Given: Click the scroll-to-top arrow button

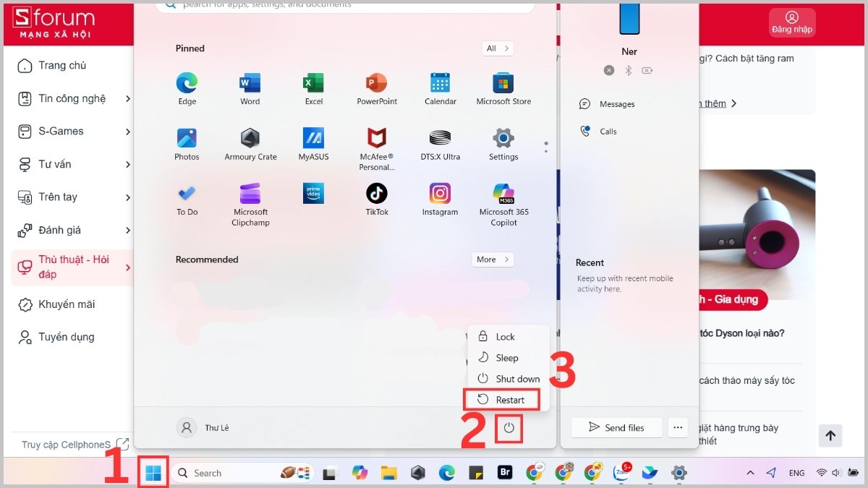Looking at the screenshot, I should 830,435.
